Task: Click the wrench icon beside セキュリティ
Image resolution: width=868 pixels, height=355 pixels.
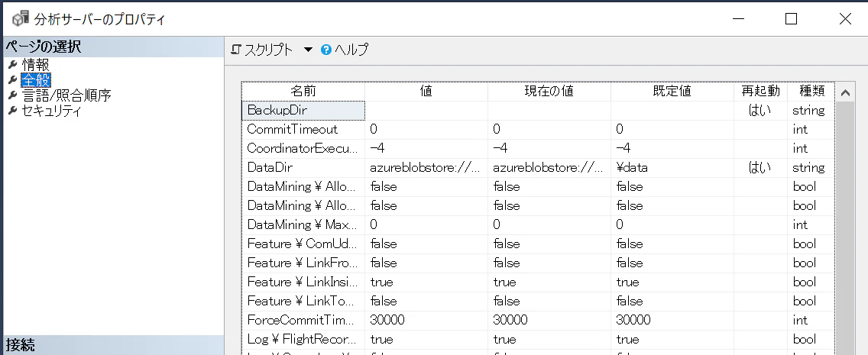Action: (x=12, y=111)
